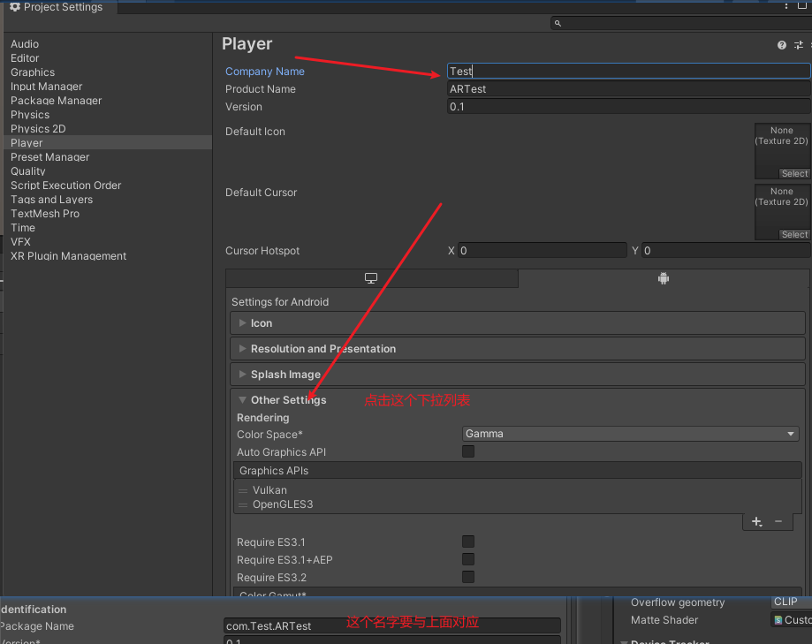The width and height of the screenshot is (812, 644).
Task: Open Input Manager settings
Action: tap(46, 87)
